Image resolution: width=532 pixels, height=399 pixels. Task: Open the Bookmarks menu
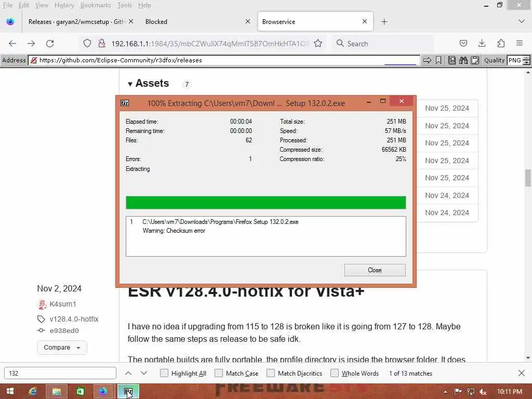[96, 5]
